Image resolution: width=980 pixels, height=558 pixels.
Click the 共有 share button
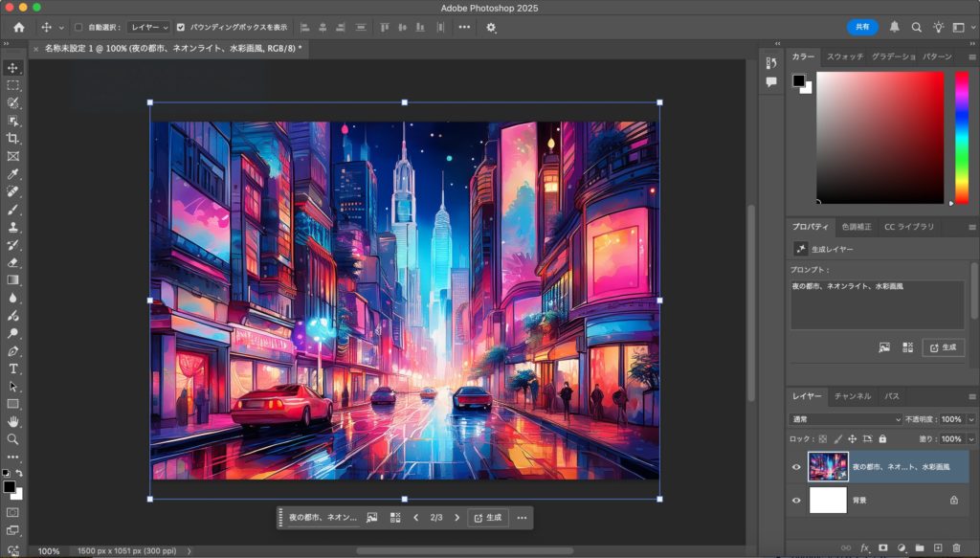click(x=862, y=28)
